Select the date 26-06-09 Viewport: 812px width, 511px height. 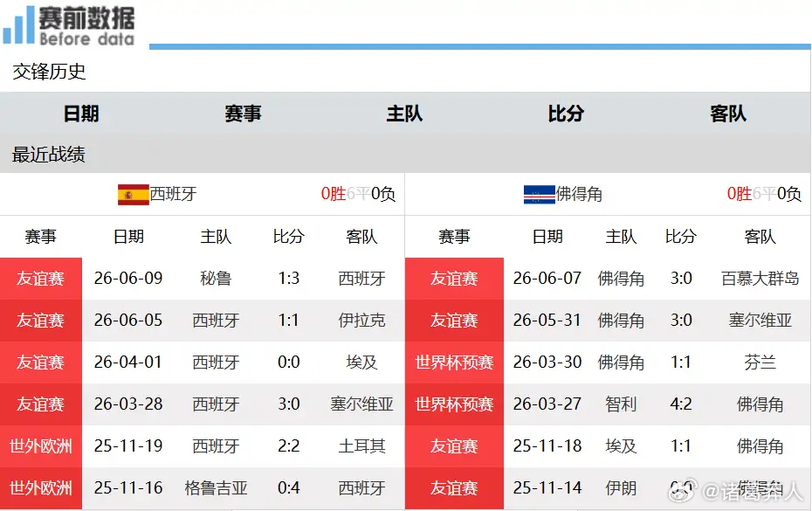(128, 279)
